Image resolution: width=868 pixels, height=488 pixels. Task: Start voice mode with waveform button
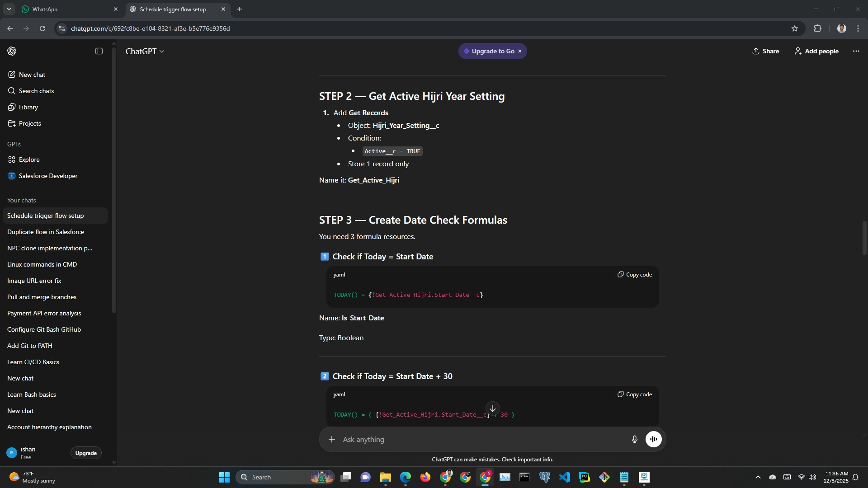click(x=653, y=439)
